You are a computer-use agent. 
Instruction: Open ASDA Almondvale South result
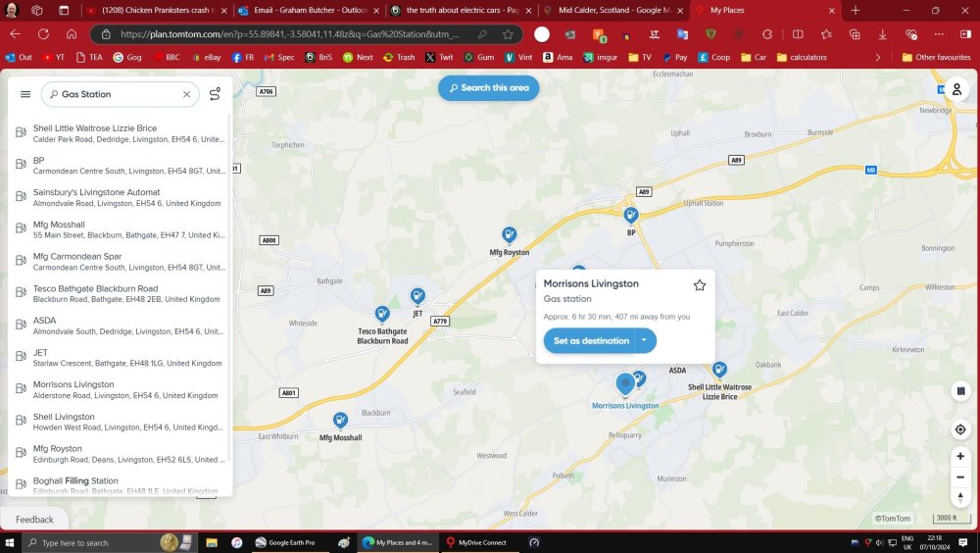tap(120, 326)
